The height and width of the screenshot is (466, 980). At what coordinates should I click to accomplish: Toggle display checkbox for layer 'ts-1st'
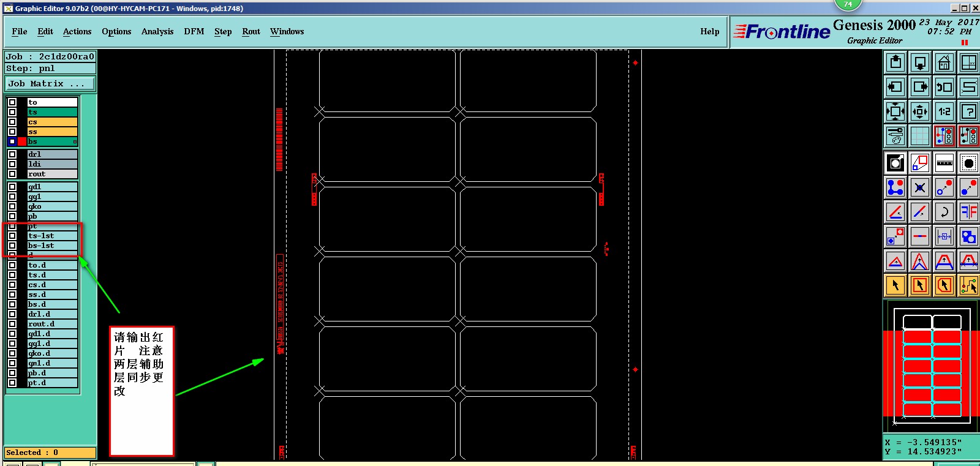click(12, 236)
